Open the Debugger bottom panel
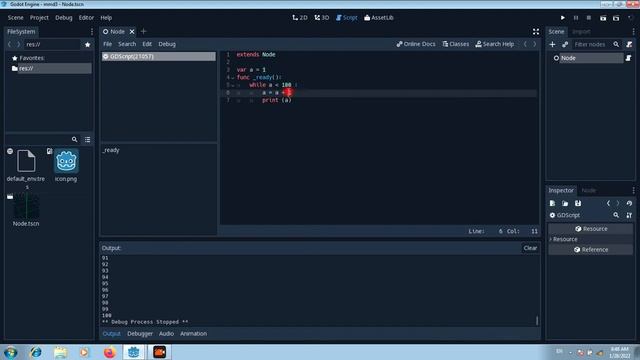The height and width of the screenshot is (360, 640). coord(140,333)
